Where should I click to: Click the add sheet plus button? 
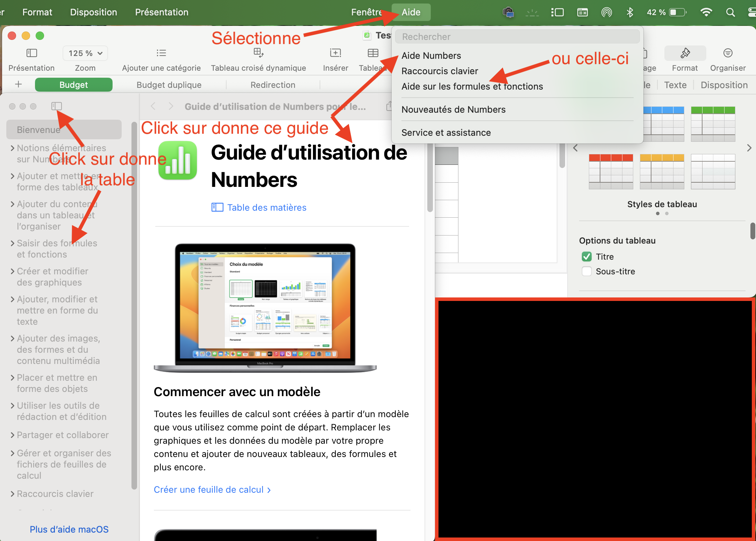(x=19, y=84)
